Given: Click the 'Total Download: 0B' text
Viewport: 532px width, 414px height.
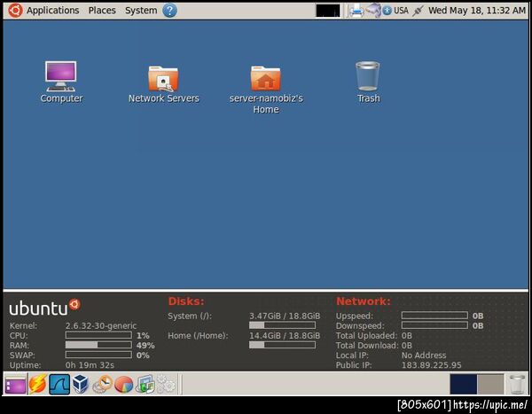Looking at the screenshot, I should click(x=374, y=346).
